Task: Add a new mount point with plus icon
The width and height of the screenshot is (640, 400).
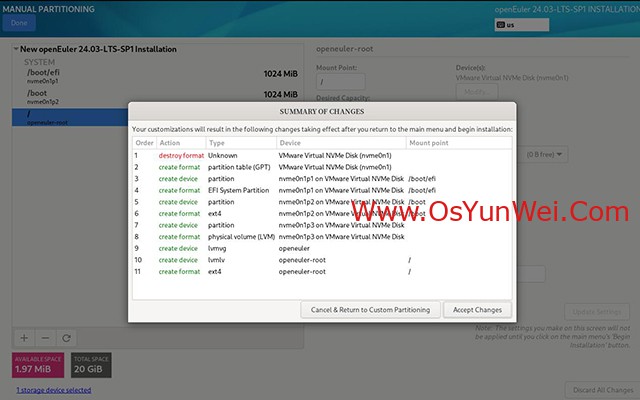Action: point(24,338)
